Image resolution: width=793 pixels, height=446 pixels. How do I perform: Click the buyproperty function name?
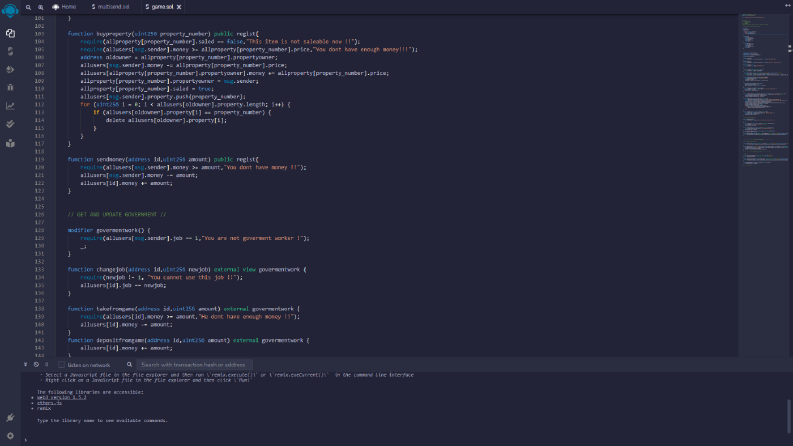pyautogui.click(x=114, y=34)
